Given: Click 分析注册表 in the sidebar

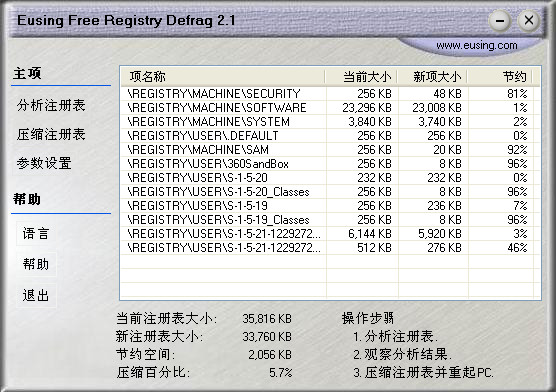Looking at the screenshot, I should (x=51, y=105).
